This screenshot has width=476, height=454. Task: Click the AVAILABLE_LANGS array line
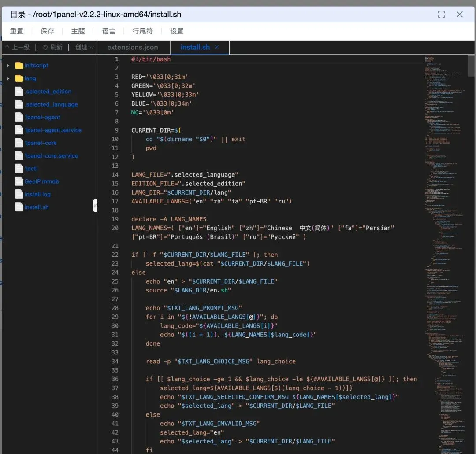pyautogui.click(x=211, y=201)
